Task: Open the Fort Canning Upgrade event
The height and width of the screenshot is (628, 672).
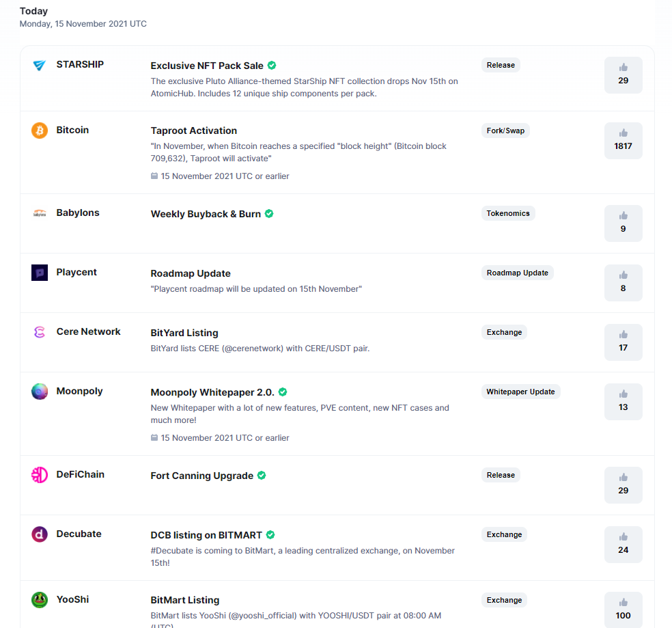Action: [x=202, y=476]
